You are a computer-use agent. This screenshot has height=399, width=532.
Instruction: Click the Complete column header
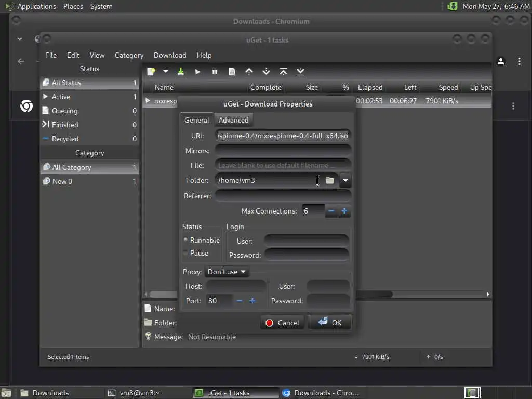(265, 87)
